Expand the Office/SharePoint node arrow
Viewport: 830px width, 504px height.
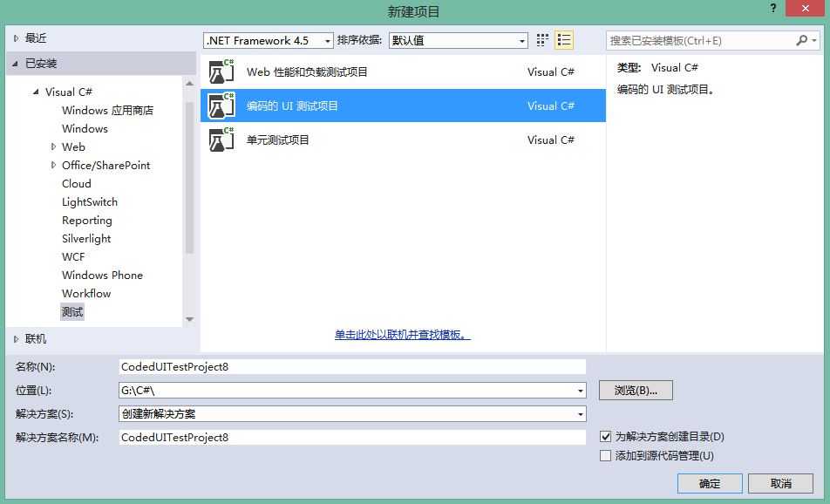(x=53, y=165)
